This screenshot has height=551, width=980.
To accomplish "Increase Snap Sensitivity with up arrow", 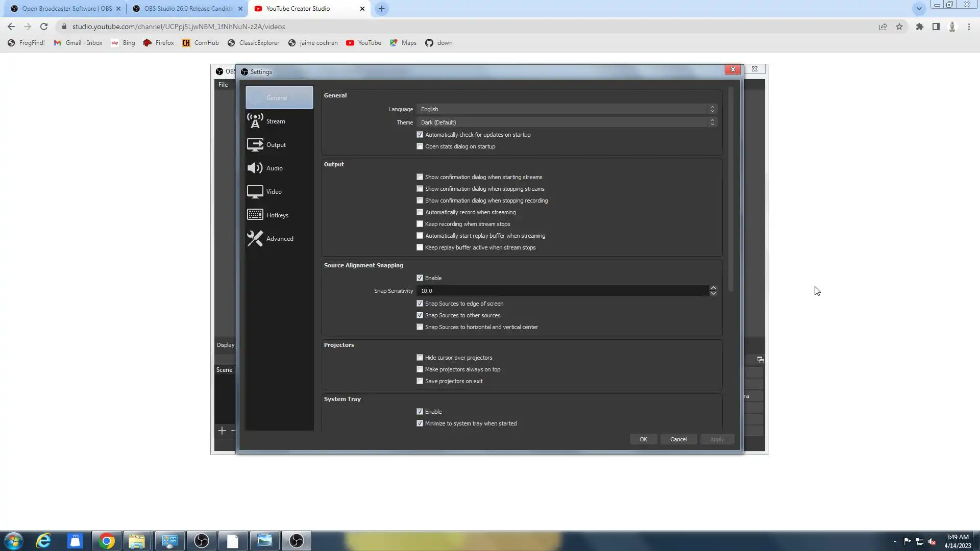I will click(x=713, y=288).
